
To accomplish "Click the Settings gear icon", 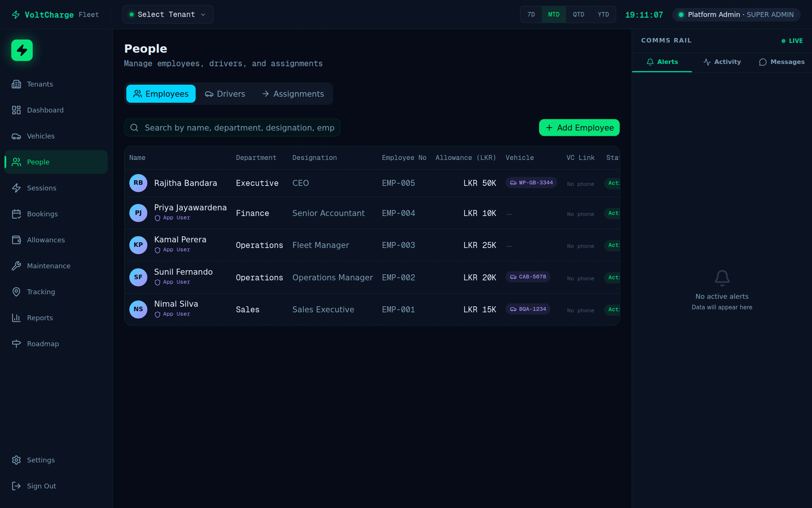I will [16, 460].
